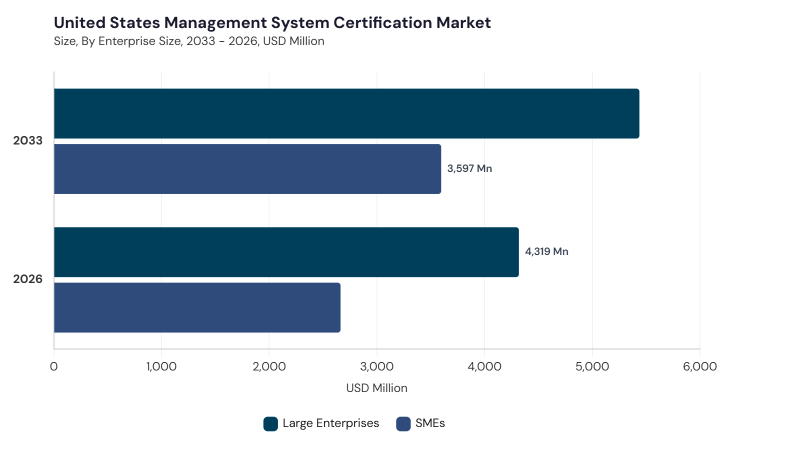The image size is (800, 450).
Task: Click the 2026 axis label
Action: click(x=28, y=279)
